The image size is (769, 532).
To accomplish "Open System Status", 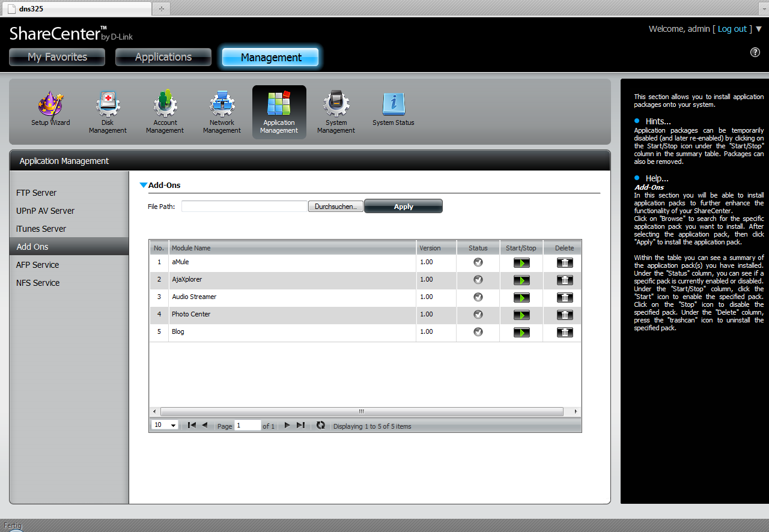I will pos(393,107).
